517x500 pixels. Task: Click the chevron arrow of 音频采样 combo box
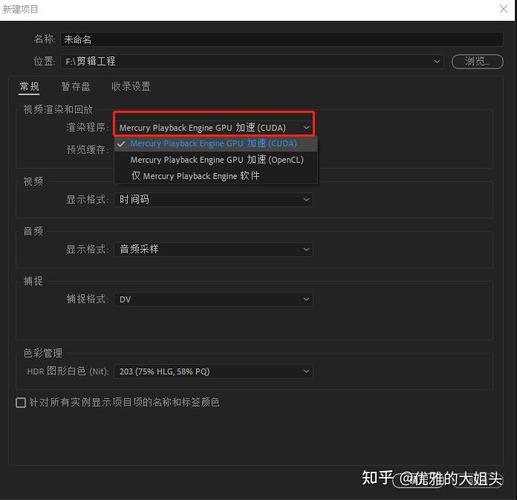[x=306, y=249]
